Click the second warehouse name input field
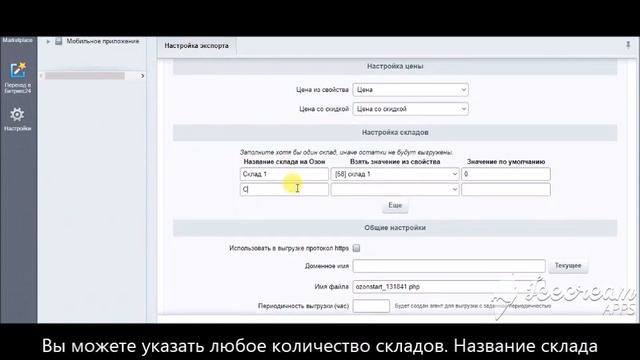Screen dimensions: 640x360 [x=284, y=189]
